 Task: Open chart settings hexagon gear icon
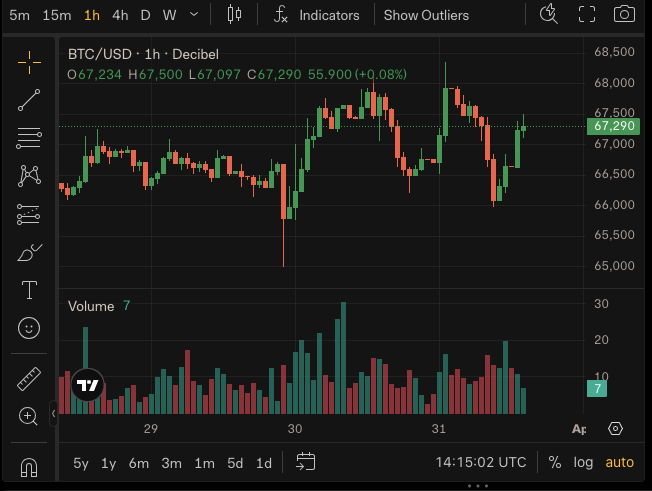pyautogui.click(x=615, y=428)
